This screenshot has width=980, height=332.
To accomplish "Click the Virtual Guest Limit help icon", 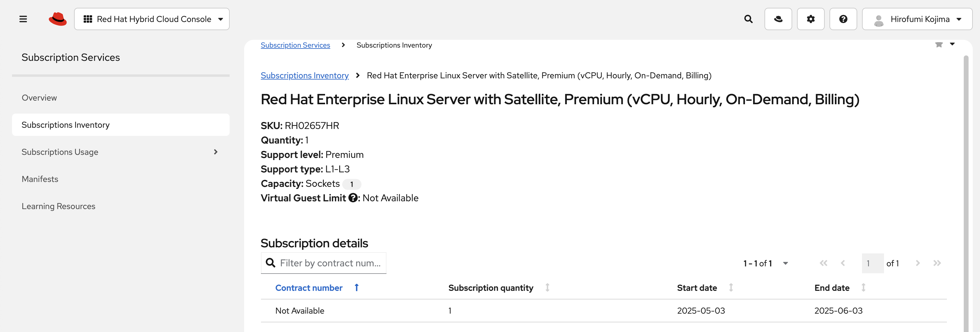I will pos(353,198).
